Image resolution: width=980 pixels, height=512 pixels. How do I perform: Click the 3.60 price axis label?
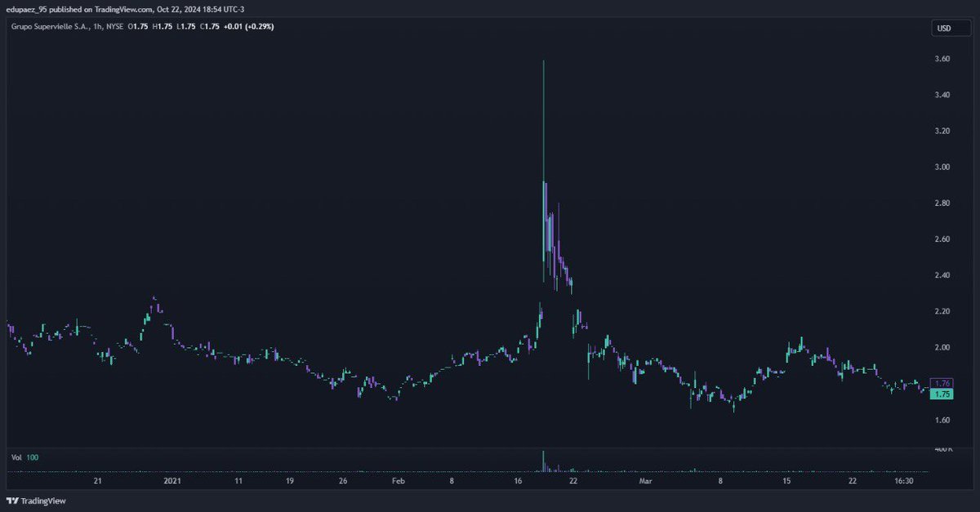coord(942,59)
